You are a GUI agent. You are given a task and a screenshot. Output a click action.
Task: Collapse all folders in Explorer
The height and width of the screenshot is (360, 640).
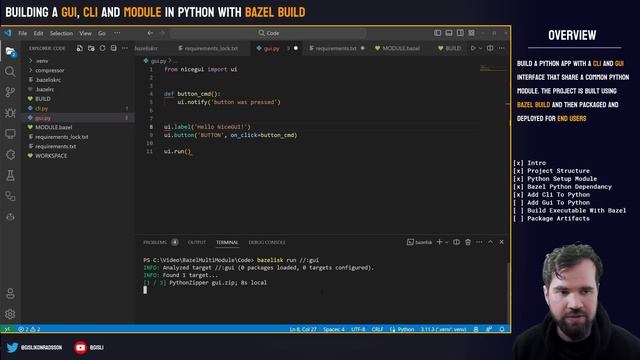(x=113, y=48)
